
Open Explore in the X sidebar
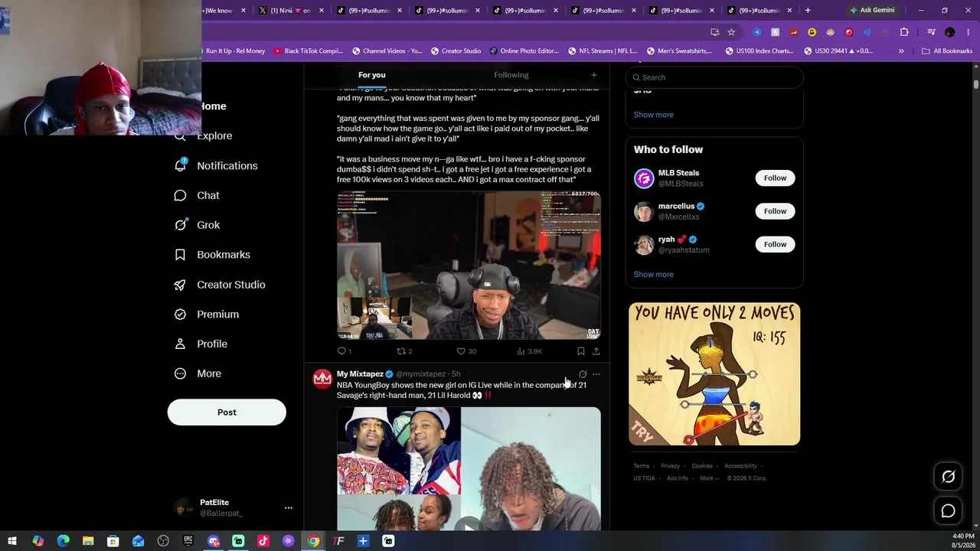click(214, 135)
